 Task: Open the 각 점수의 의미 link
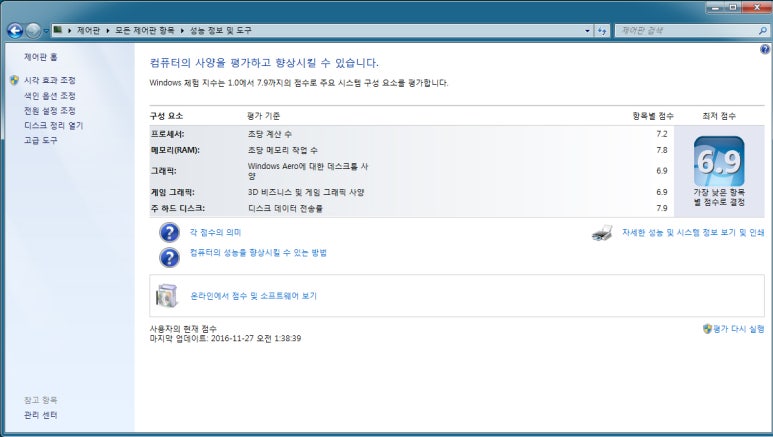[215, 232]
